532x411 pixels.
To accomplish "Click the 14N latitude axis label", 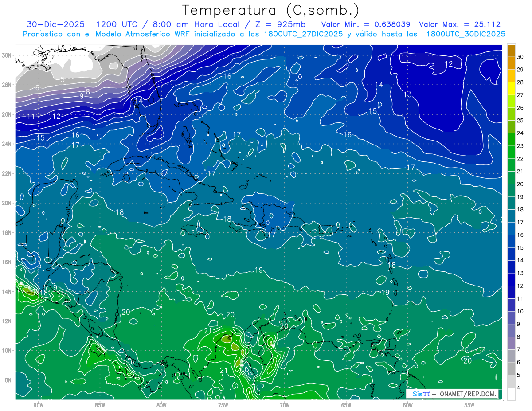I will [8, 292].
